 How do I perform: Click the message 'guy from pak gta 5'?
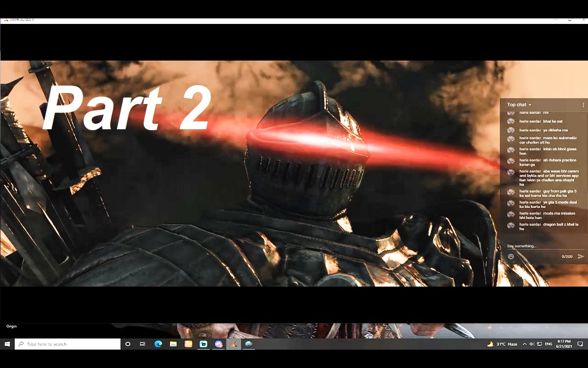pos(548,193)
